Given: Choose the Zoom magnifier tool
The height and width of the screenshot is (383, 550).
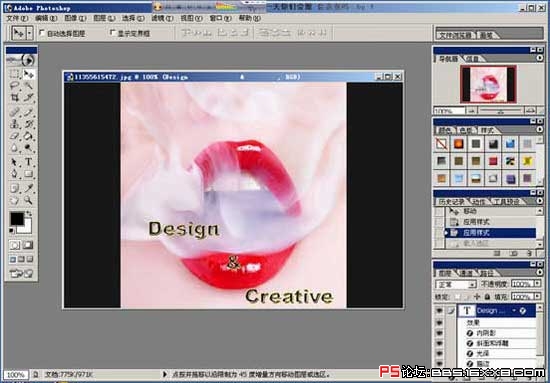Looking at the screenshot, I should (x=28, y=200).
